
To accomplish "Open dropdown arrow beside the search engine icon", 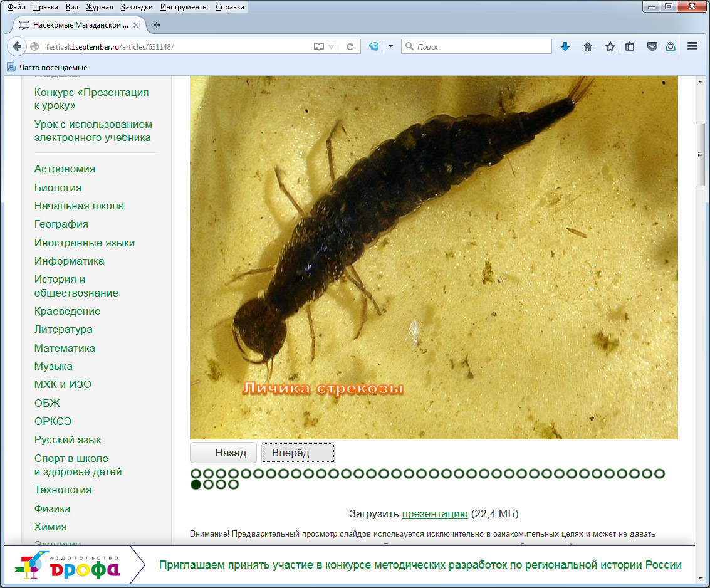I will click(390, 46).
